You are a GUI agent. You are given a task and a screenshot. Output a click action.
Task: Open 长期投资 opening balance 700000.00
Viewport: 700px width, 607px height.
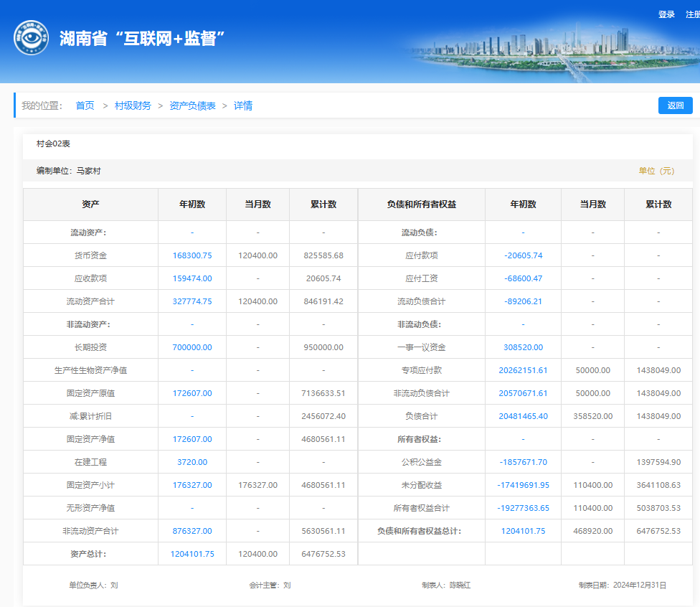tap(192, 347)
